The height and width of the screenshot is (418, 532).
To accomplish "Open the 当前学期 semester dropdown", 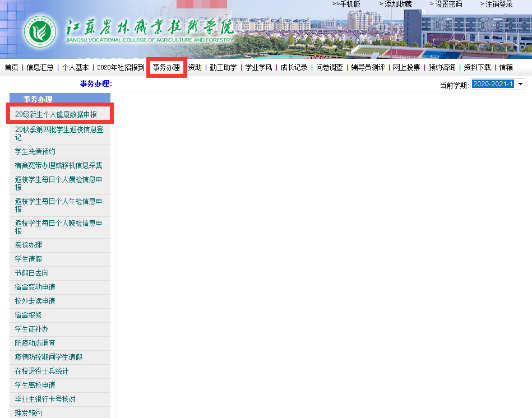I will tap(493, 84).
